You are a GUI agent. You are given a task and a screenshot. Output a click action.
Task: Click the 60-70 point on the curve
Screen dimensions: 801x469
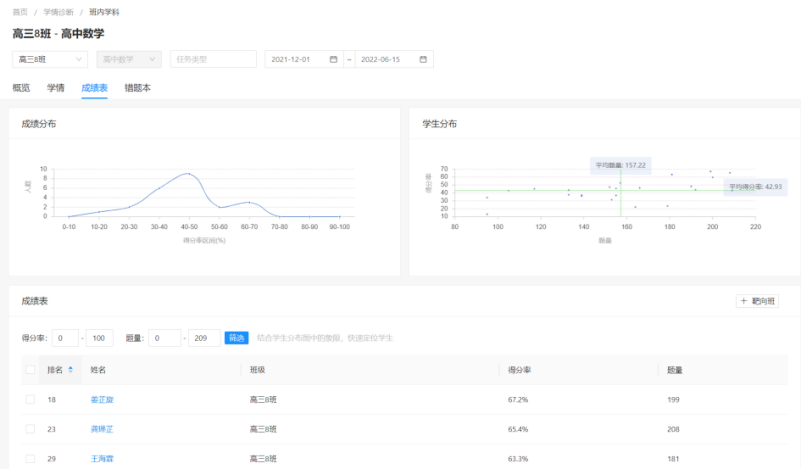tap(249, 202)
